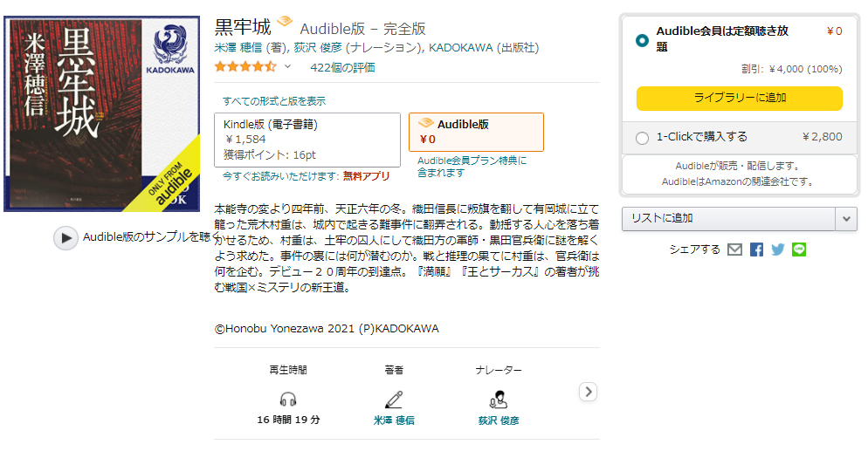Select the Kindle版 (電子書籍) format box
This screenshot has height=458, width=868.
(307, 140)
